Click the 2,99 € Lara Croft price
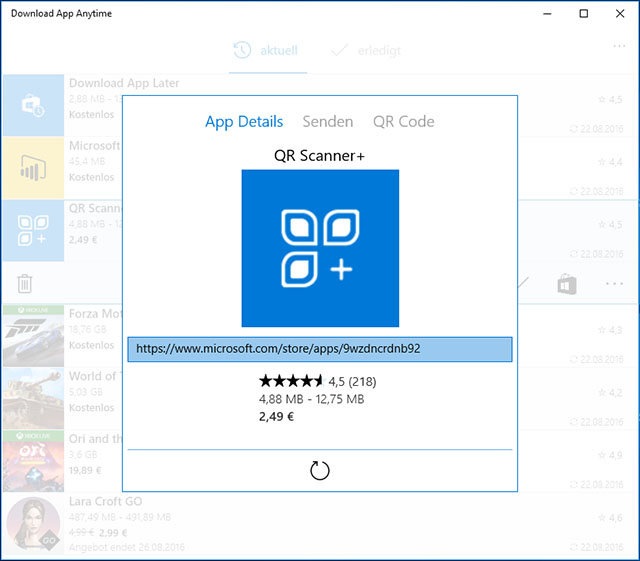 pyautogui.click(x=113, y=533)
